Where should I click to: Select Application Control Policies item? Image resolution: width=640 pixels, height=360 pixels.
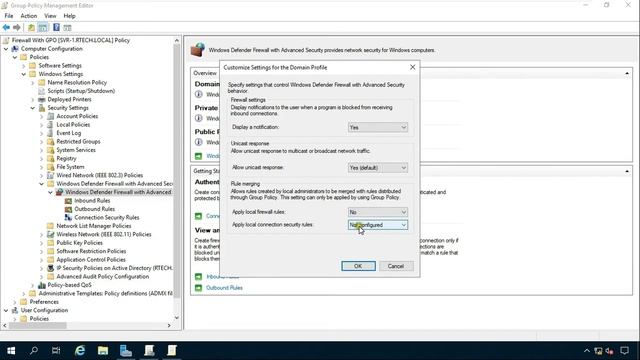click(91, 260)
